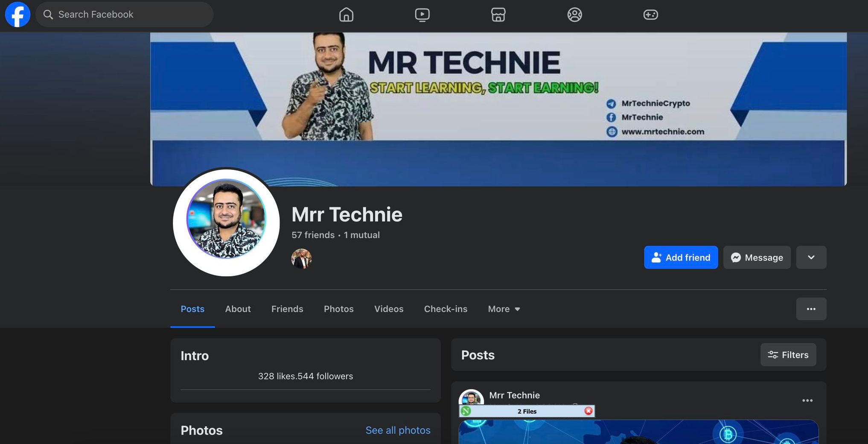Click the Facebook logo icon
The width and height of the screenshot is (868, 444).
[x=17, y=15]
